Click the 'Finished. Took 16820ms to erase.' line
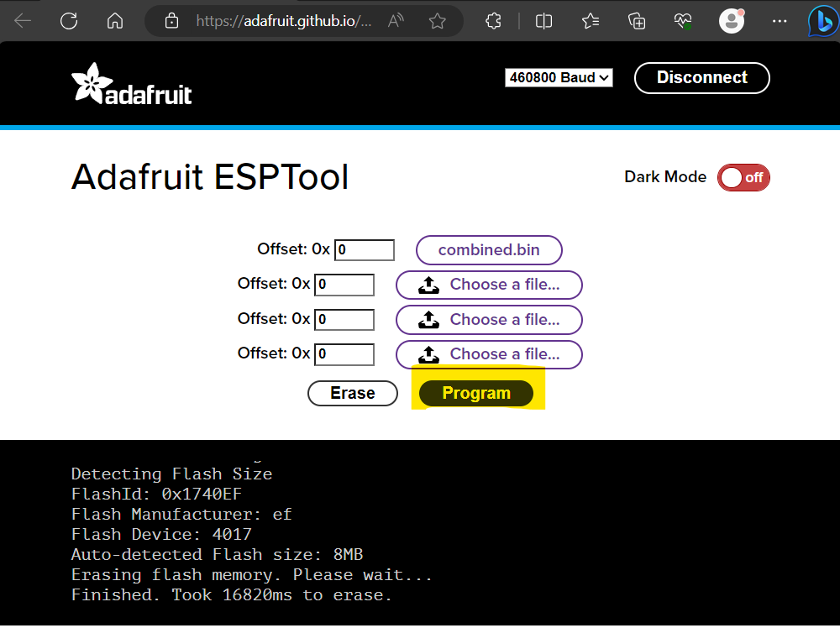The image size is (840, 628). point(232,594)
